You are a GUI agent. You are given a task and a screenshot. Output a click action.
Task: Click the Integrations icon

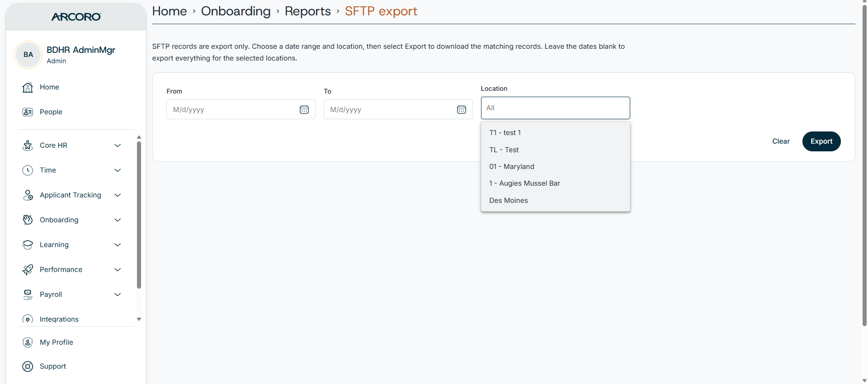(x=28, y=319)
